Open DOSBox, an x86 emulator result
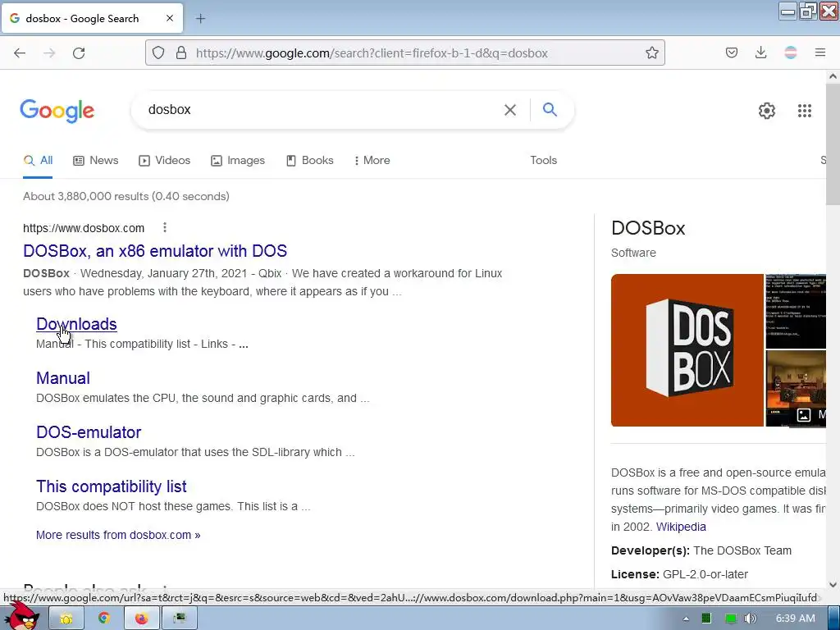This screenshot has height=630, width=840. point(155,251)
